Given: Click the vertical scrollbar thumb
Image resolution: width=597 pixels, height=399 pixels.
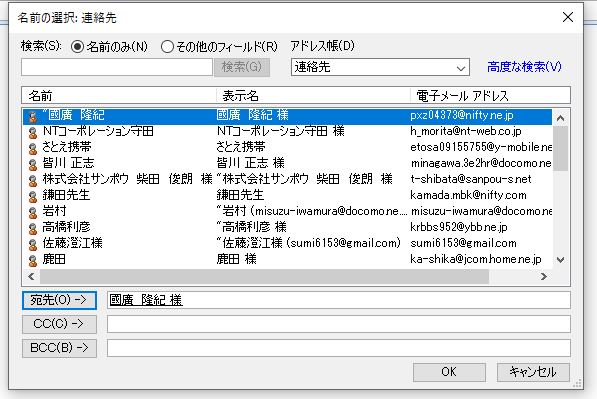Looking at the screenshot, I should [560, 148].
